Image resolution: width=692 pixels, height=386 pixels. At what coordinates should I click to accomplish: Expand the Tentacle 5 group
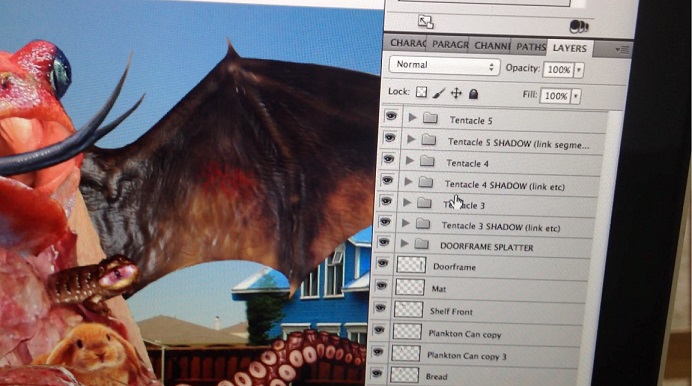pyautogui.click(x=412, y=117)
